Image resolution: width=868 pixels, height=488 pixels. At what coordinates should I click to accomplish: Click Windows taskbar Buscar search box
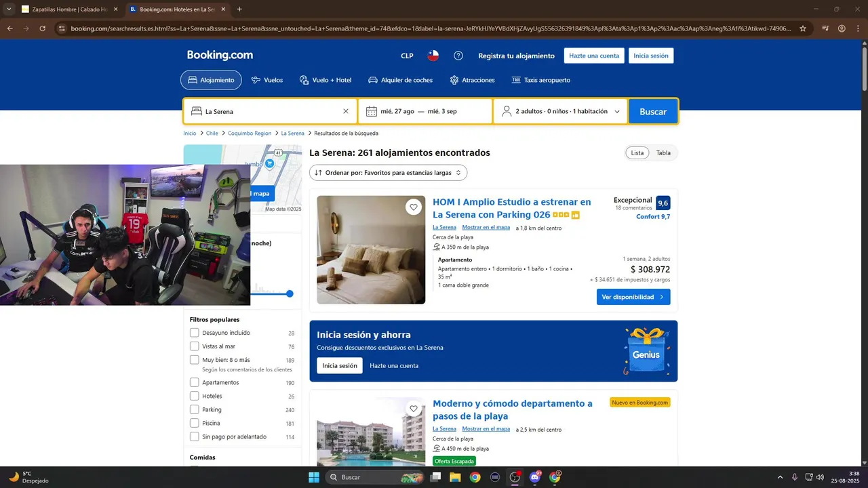(374, 477)
